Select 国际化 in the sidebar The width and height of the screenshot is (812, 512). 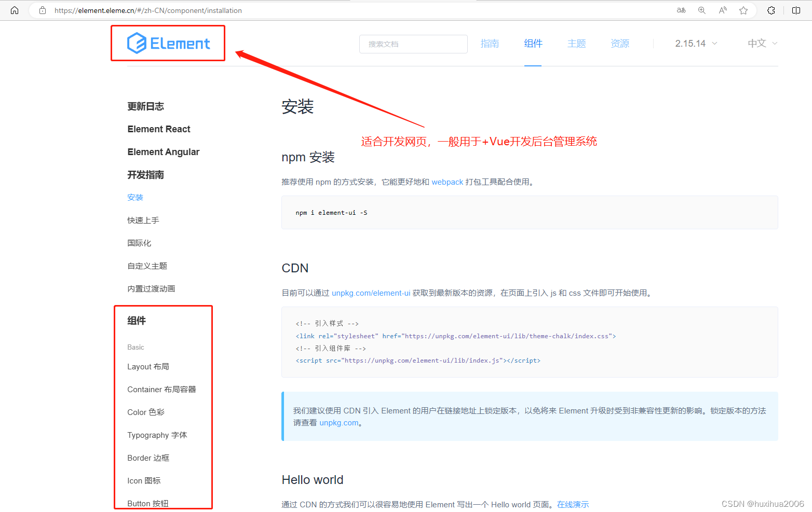139,243
